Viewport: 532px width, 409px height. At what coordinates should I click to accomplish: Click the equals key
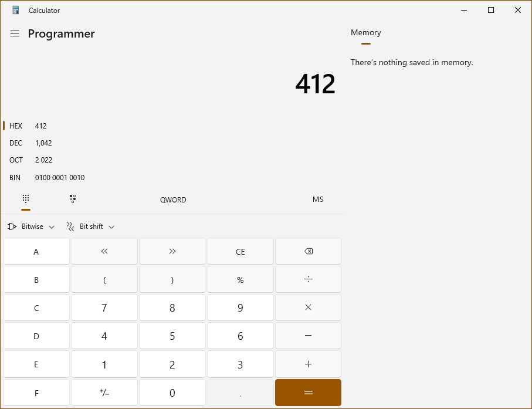tap(308, 393)
